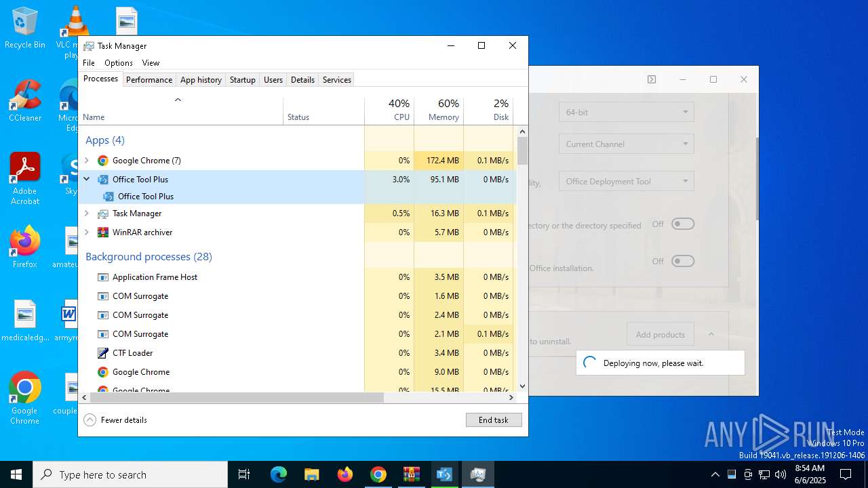
Task: Open the 64-bit architecture dropdown
Action: coord(626,112)
